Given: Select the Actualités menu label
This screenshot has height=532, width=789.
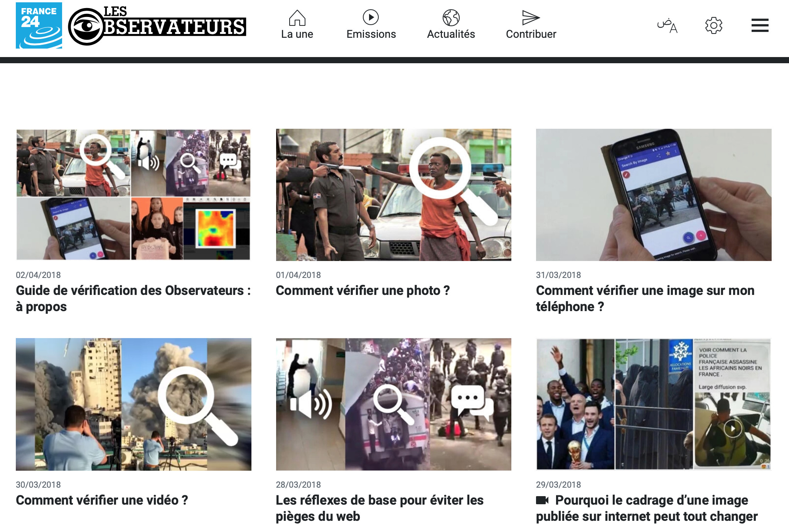Looking at the screenshot, I should [x=451, y=34].
